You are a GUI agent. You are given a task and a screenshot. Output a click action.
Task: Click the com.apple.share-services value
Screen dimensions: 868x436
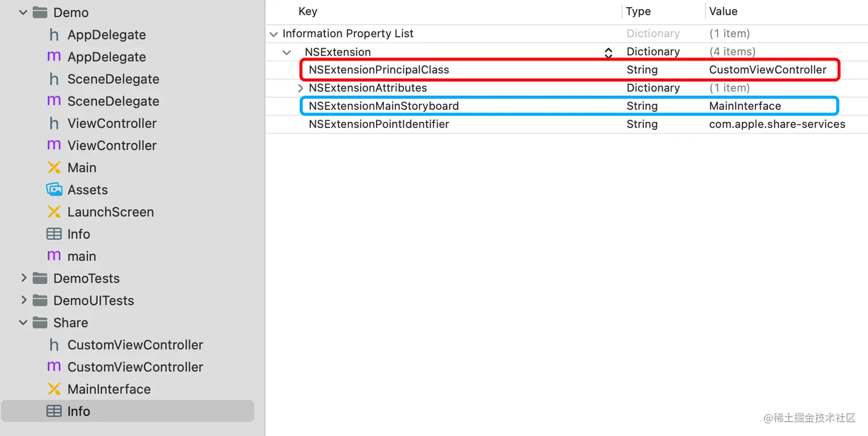777,124
